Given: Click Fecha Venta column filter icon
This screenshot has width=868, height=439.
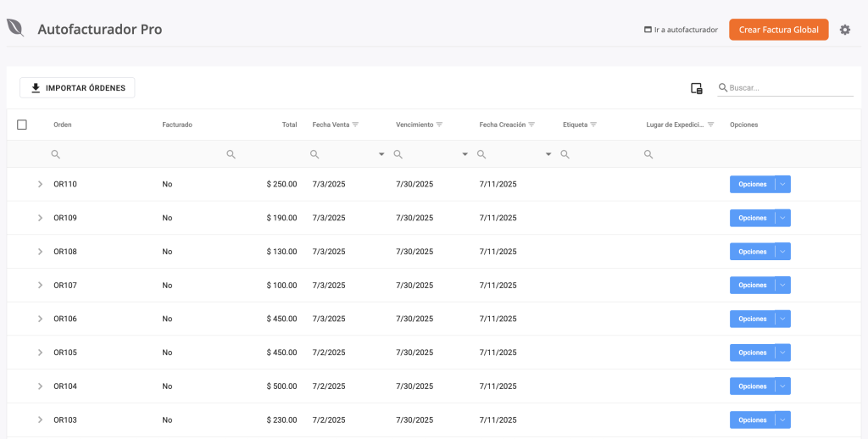Looking at the screenshot, I should [355, 125].
